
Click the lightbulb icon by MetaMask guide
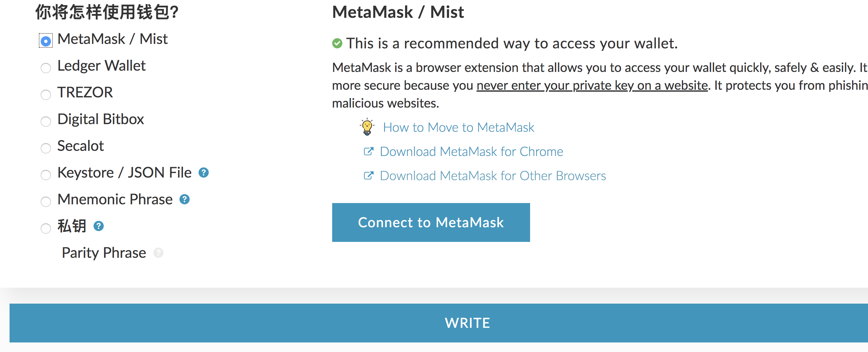(x=367, y=127)
